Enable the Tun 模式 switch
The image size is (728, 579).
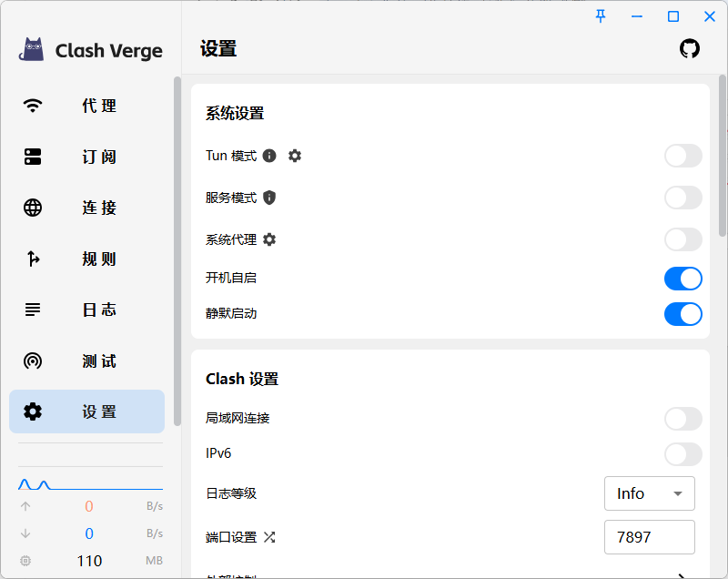coord(682,156)
